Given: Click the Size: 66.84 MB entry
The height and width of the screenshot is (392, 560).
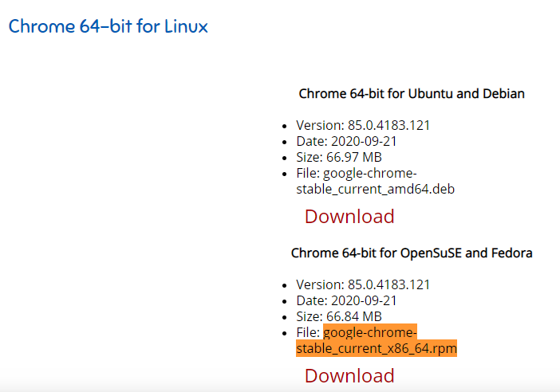Looking at the screenshot, I should click(339, 316).
